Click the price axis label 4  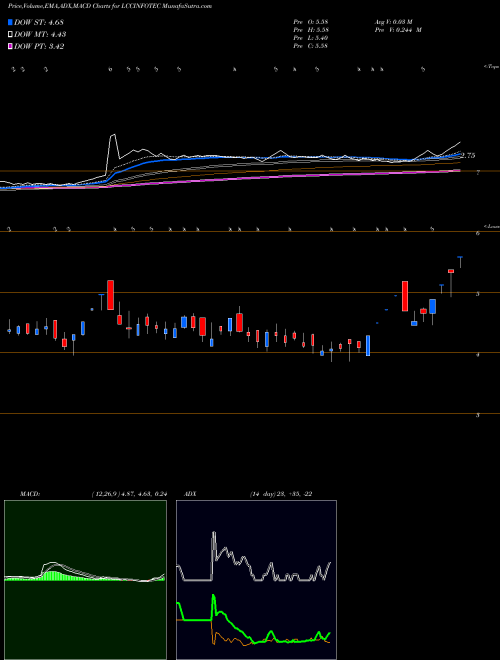tap(478, 355)
